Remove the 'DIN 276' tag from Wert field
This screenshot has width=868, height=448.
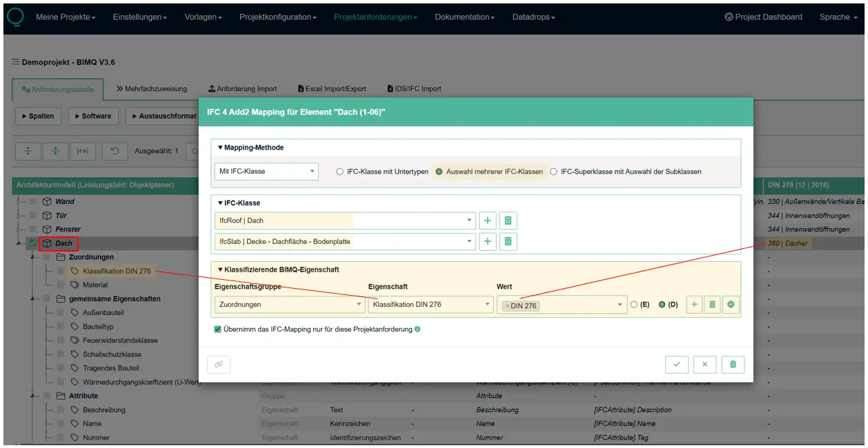coord(507,306)
